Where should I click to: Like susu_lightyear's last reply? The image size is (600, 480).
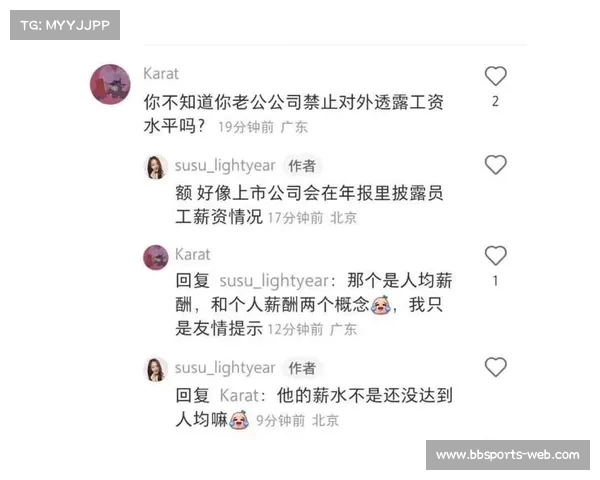point(496,367)
